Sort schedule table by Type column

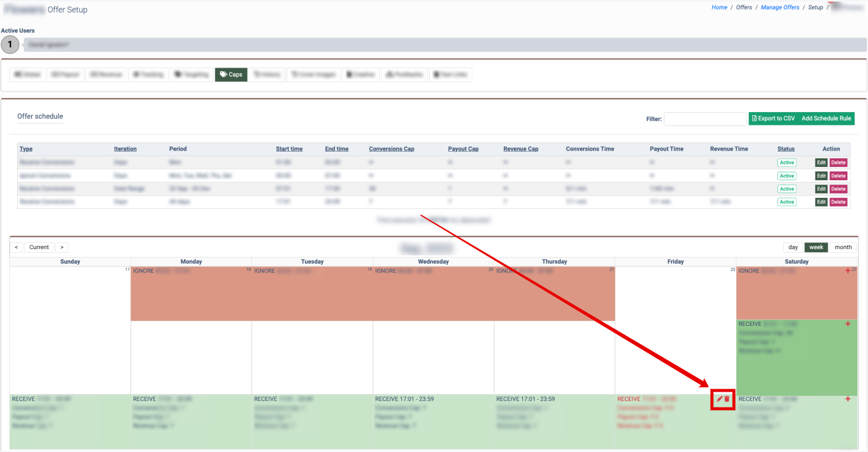26,149
